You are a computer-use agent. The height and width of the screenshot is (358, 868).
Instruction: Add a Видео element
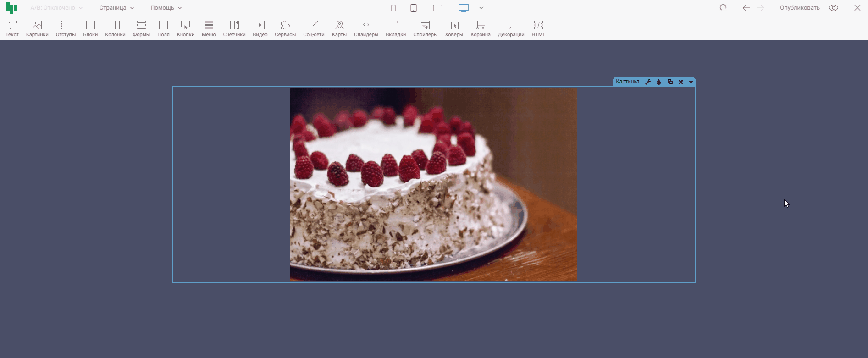pyautogui.click(x=260, y=28)
